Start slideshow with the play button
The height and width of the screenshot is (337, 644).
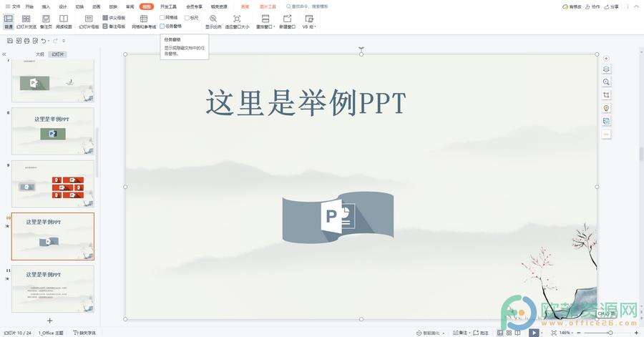click(x=534, y=333)
